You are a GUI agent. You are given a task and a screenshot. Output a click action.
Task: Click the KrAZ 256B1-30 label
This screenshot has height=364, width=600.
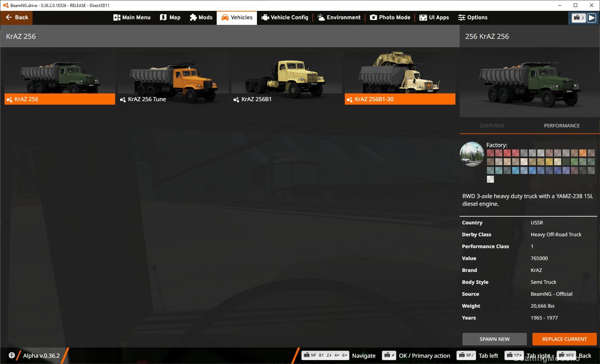coord(374,99)
